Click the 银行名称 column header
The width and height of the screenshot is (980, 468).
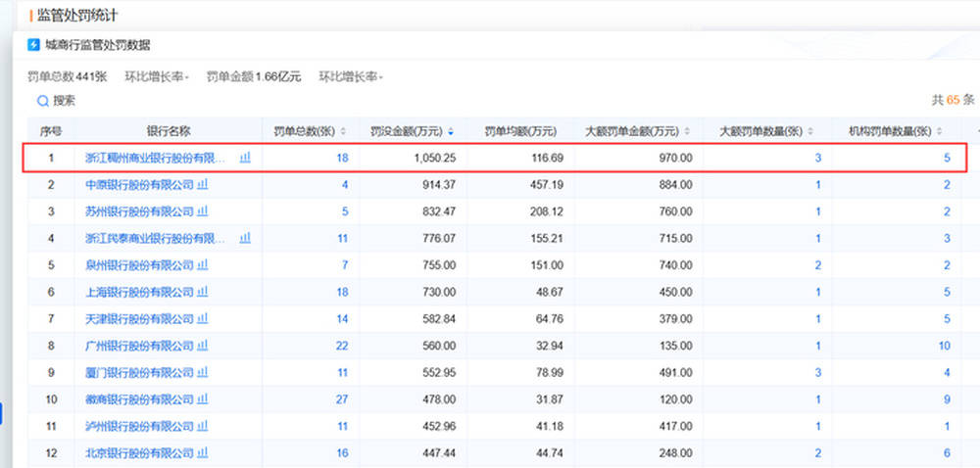(x=169, y=131)
